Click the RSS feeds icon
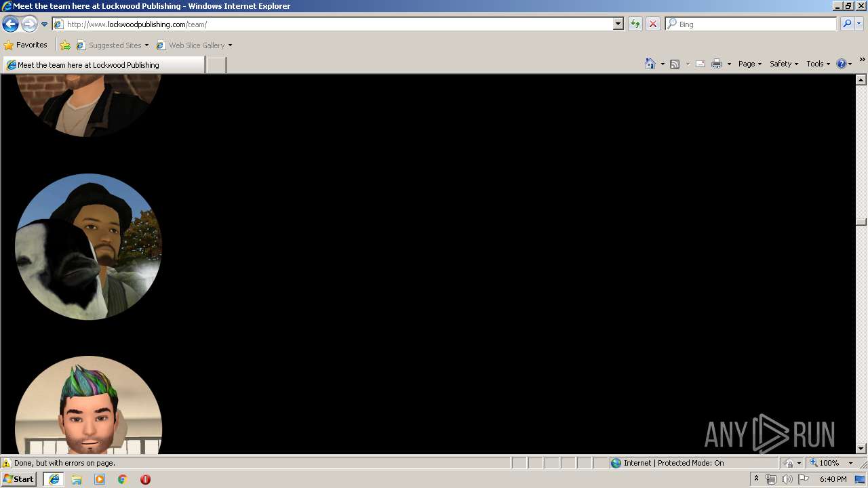Image resolution: width=868 pixels, height=488 pixels. [x=675, y=64]
